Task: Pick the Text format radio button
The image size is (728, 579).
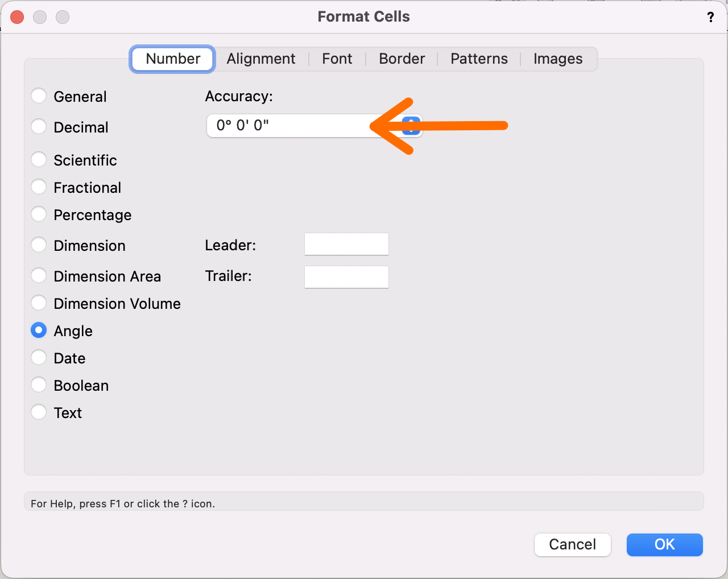Action: tap(39, 412)
